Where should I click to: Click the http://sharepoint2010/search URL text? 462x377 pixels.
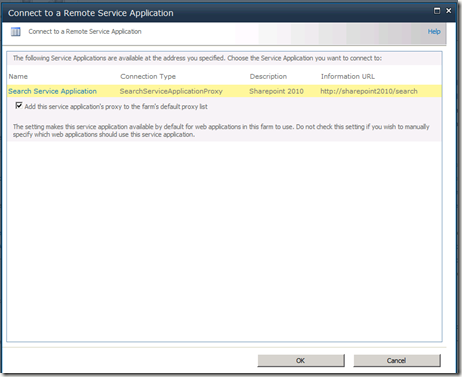click(369, 91)
